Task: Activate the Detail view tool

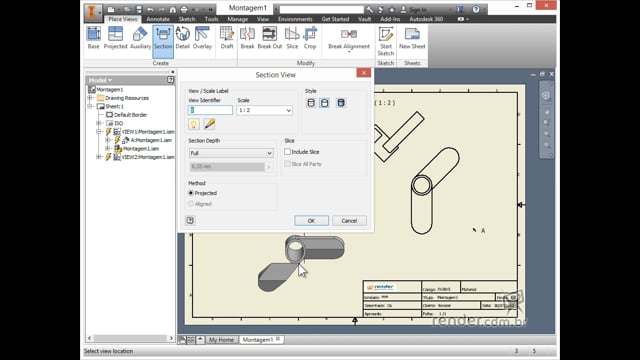Action: click(x=182, y=38)
